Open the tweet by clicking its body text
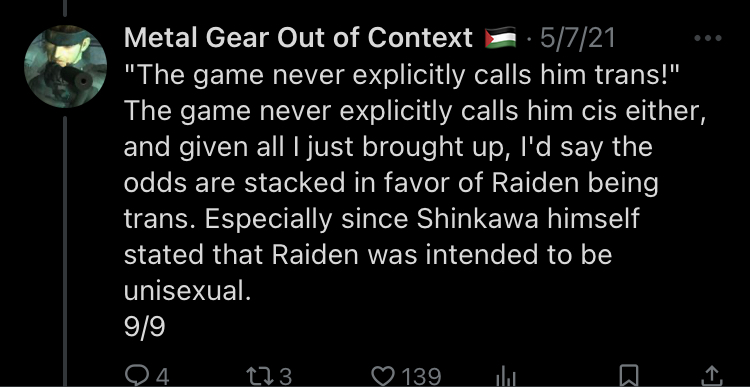Viewport: 750px width, 387px height. tap(415, 182)
